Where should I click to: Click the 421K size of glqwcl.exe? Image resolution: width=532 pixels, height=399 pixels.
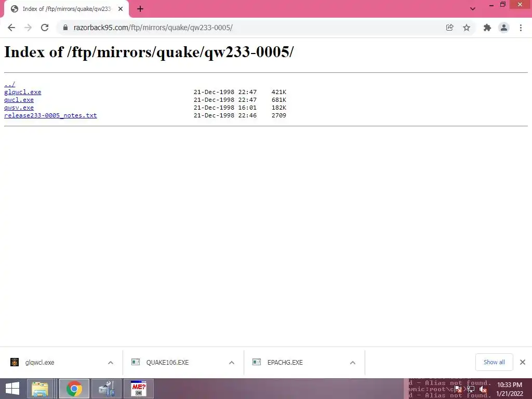(279, 92)
